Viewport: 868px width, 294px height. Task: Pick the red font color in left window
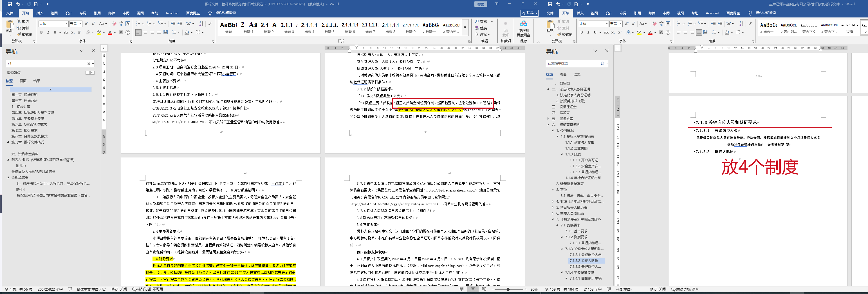tap(110, 33)
